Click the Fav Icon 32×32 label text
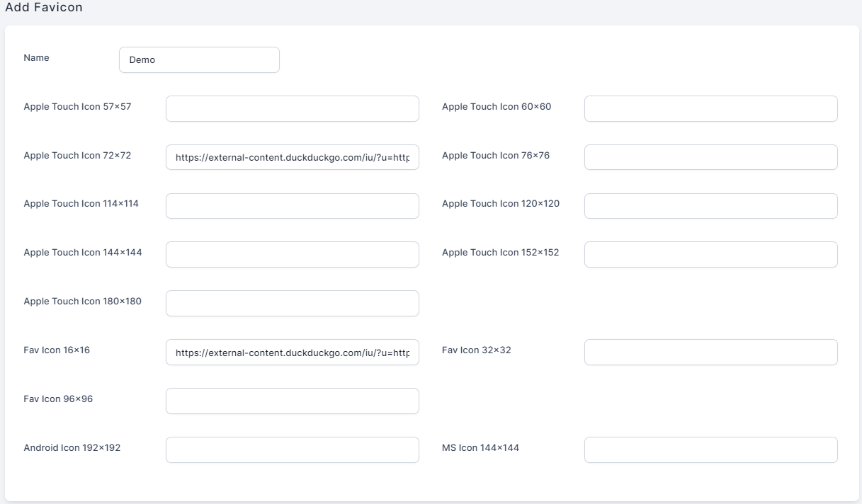This screenshot has height=504, width=862. [476, 350]
